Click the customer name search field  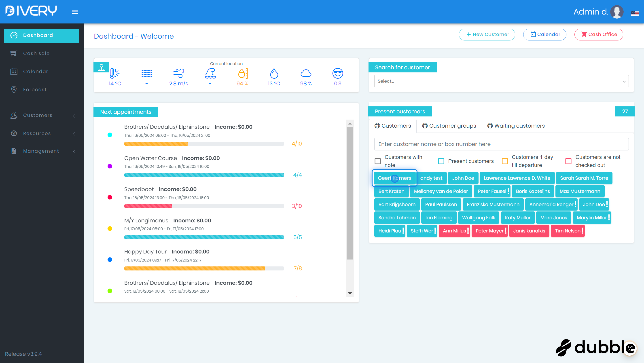click(x=501, y=144)
